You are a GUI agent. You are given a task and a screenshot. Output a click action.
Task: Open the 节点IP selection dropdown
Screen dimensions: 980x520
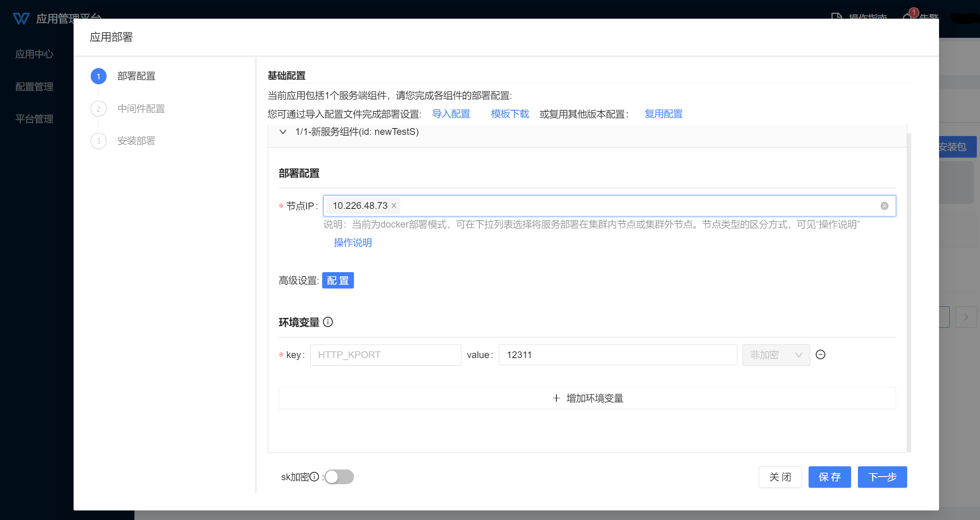636,206
